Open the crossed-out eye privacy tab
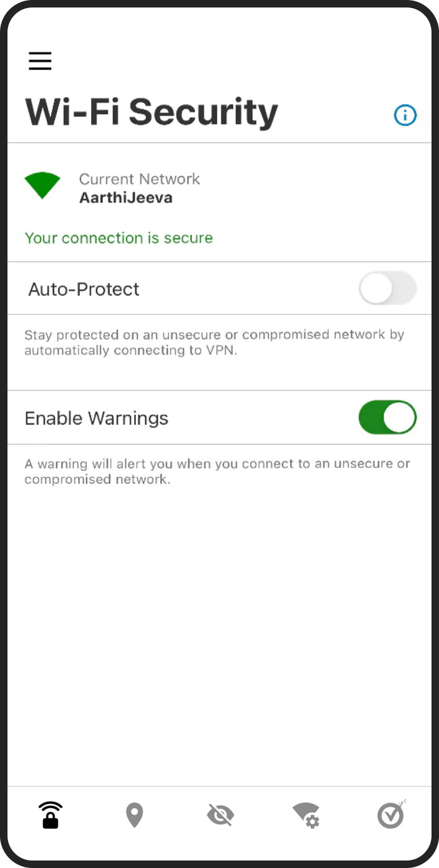 click(x=220, y=815)
